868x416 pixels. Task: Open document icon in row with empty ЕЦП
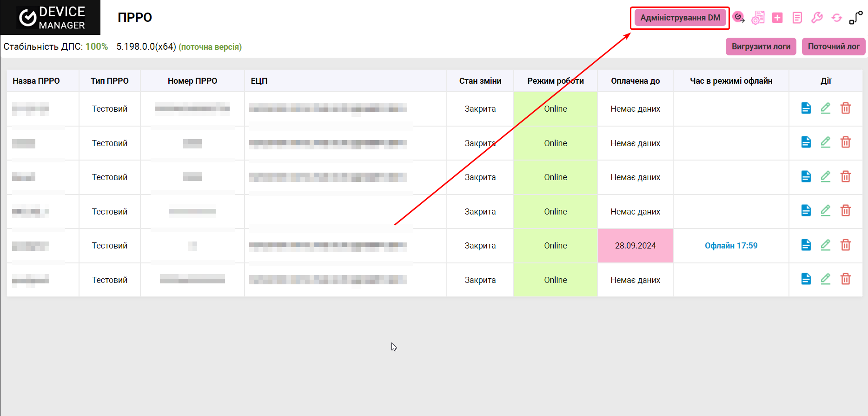tap(806, 211)
